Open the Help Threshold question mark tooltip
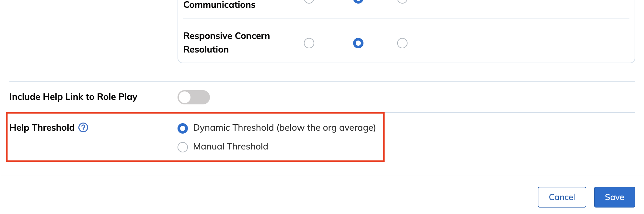Screen dimensions: 644x214 [x=83, y=127]
